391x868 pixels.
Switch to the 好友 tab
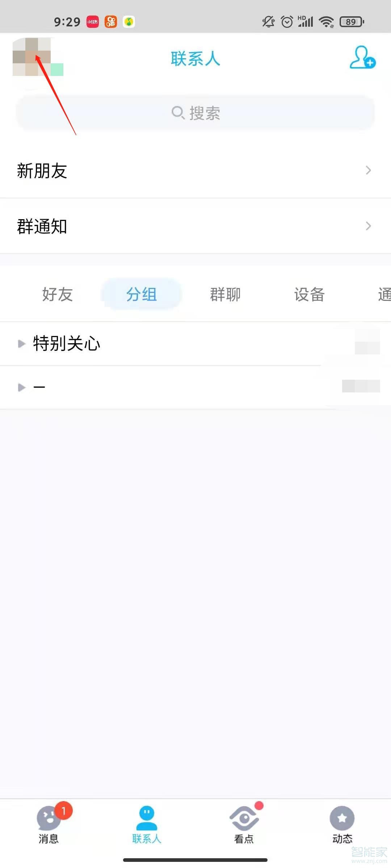[57, 294]
